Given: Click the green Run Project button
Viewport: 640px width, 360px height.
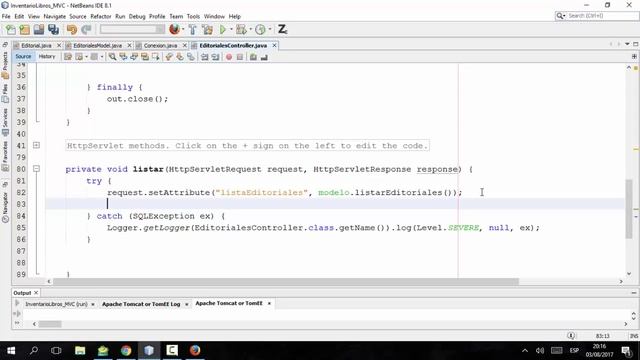Looking at the screenshot, I should tap(222, 29).
